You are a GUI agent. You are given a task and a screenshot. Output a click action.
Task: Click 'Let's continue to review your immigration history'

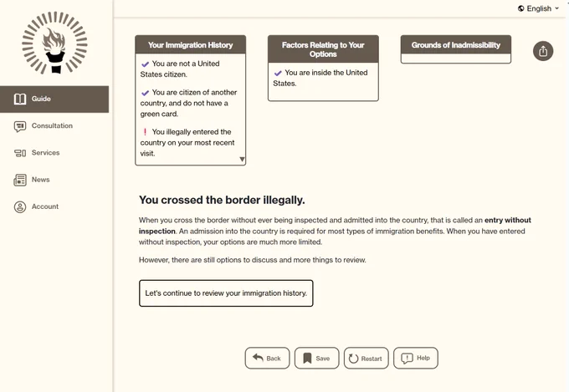[x=226, y=293]
